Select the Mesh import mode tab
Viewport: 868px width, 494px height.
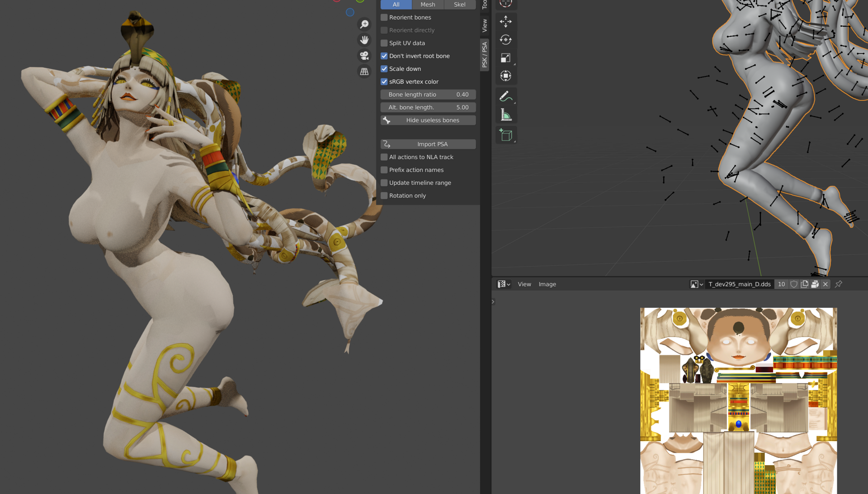428,5
